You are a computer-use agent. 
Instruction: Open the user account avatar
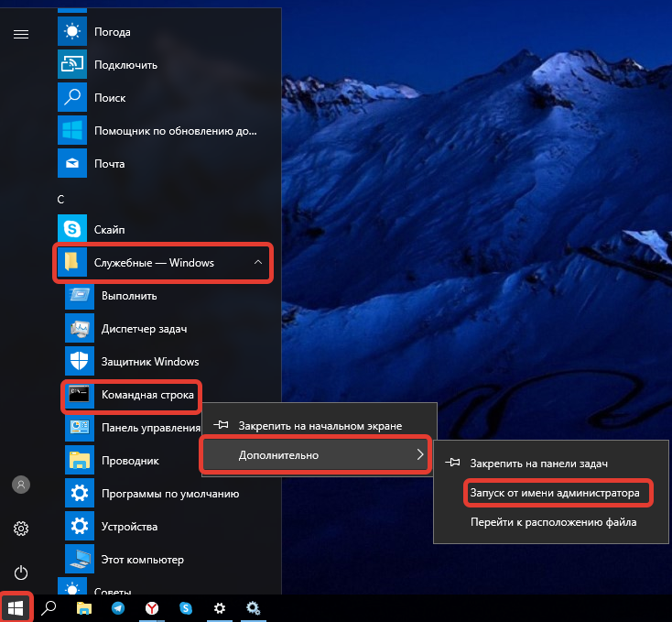pyautogui.click(x=21, y=485)
